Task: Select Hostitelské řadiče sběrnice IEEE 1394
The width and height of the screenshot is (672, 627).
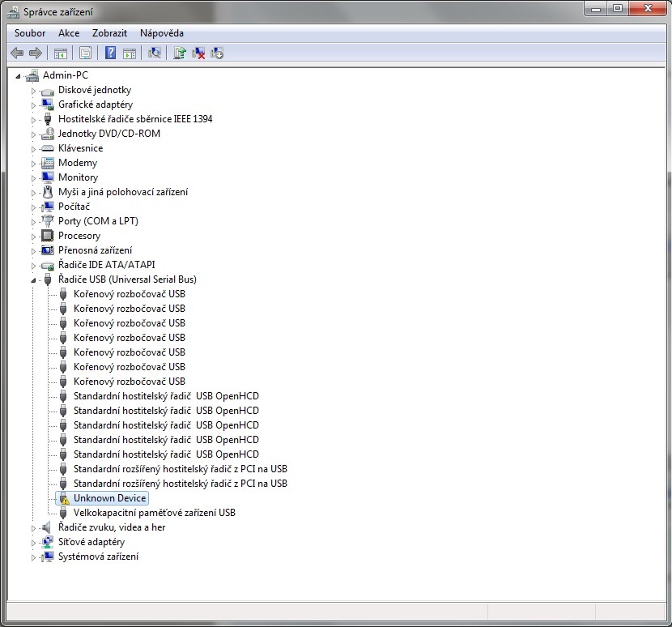Action: click(x=135, y=119)
